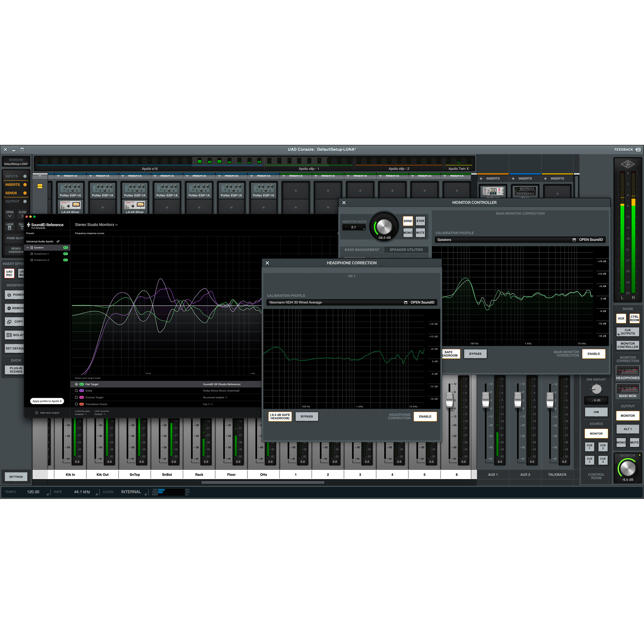Click the link icon next to Universal Audio Apollo
The image size is (644, 644).
58,241
